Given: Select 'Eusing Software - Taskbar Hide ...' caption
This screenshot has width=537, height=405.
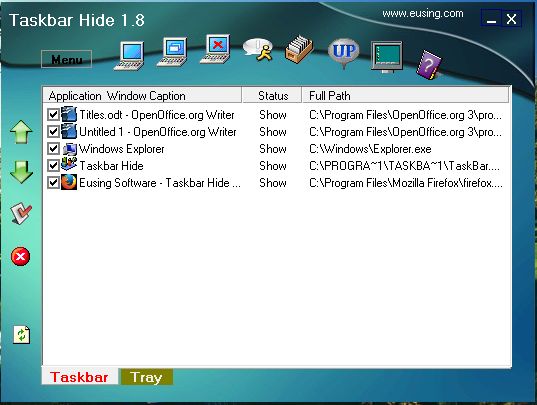Looking at the screenshot, I should pos(160,183).
